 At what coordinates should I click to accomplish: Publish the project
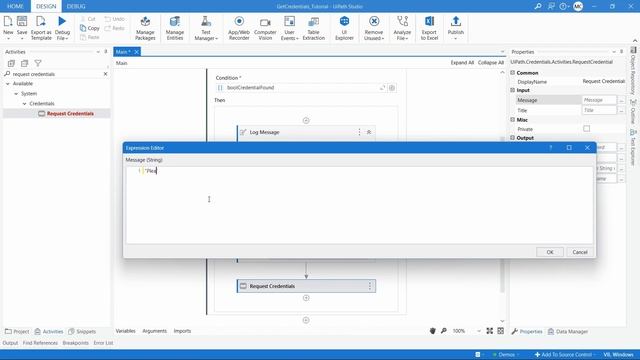point(456,28)
